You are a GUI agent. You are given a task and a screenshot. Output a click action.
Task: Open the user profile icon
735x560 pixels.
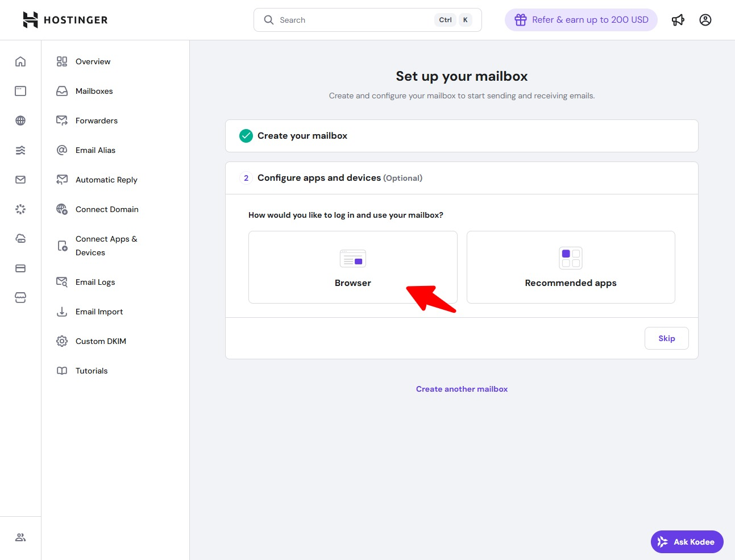tap(705, 20)
